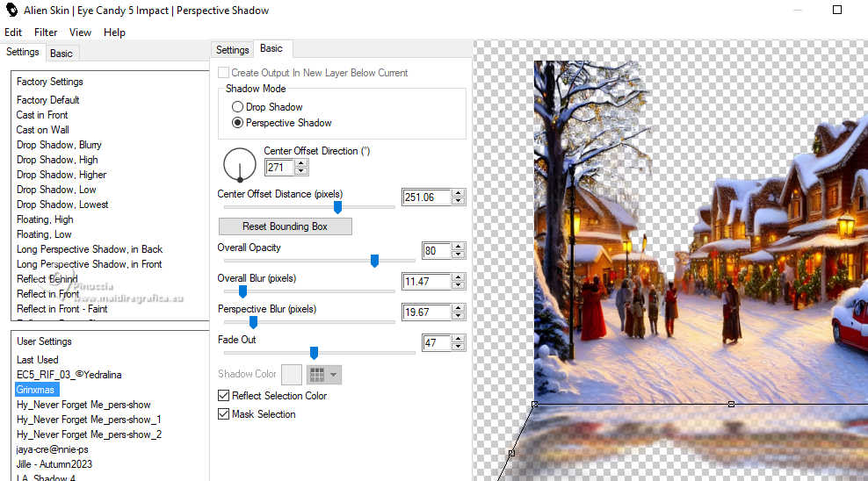Select the Last Used user setting

point(37,360)
